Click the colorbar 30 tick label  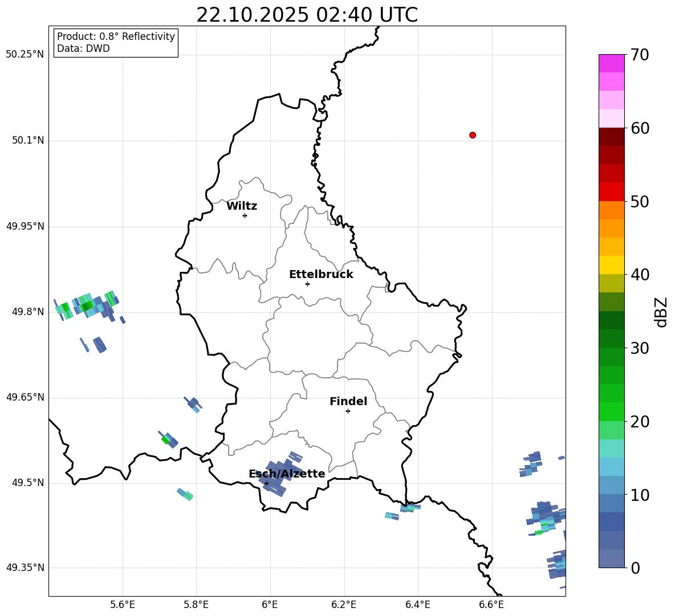click(640, 348)
